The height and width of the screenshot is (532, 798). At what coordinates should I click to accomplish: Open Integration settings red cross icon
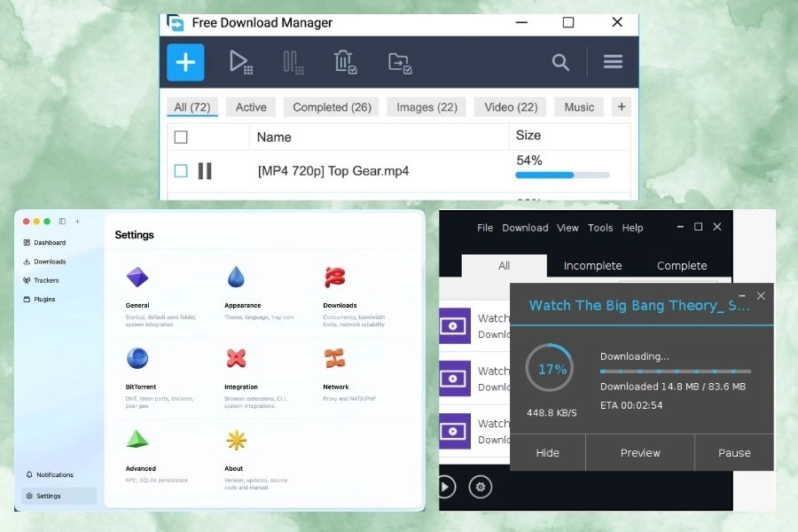(236, 358)
